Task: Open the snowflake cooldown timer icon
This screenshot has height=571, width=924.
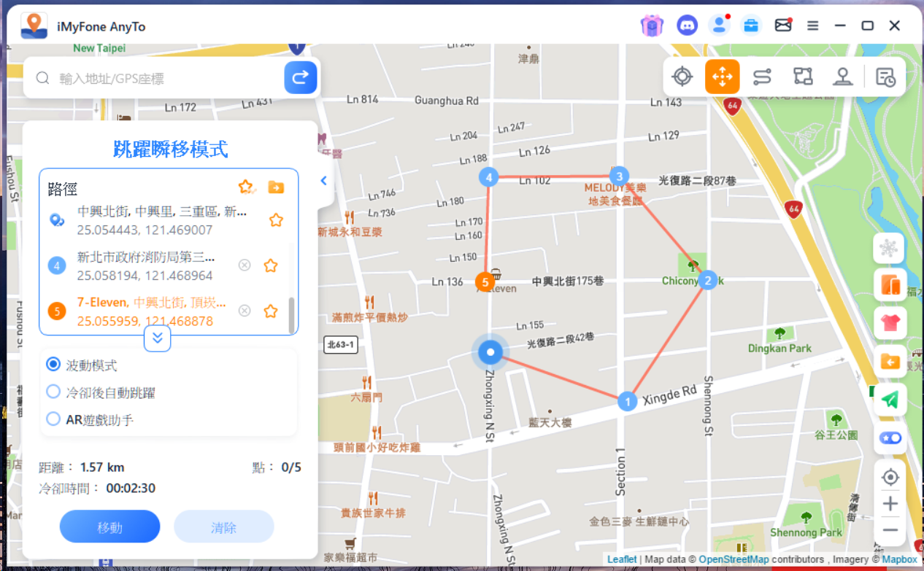Action: coord(889,249)
